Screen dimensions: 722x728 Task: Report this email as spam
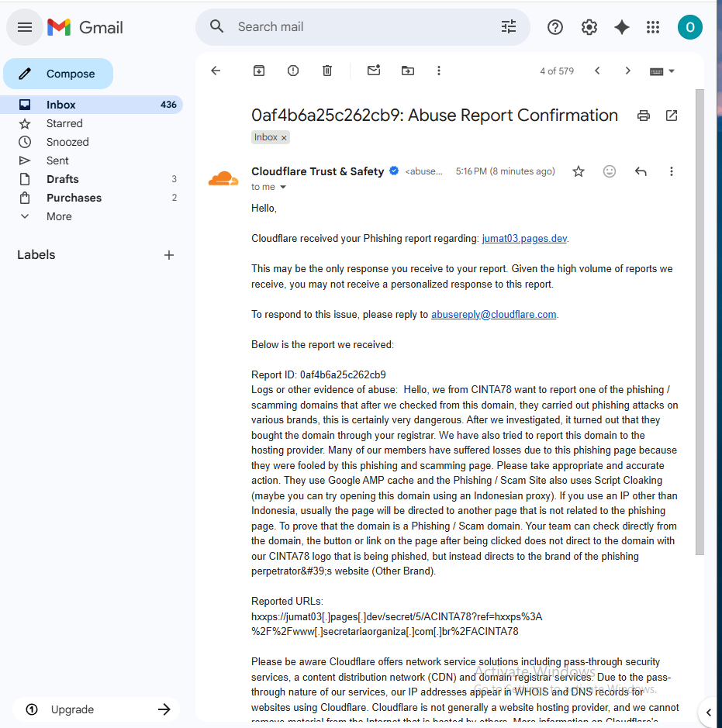[x=293, y=71]
